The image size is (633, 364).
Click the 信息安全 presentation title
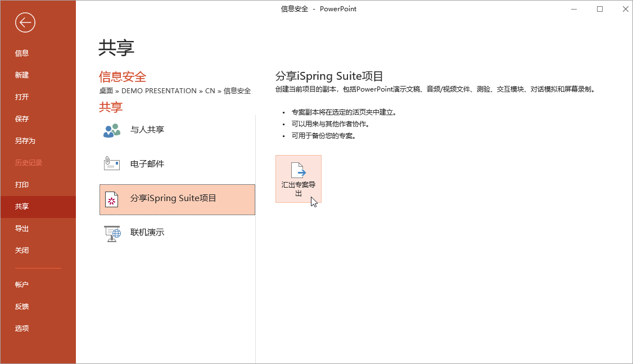tap(123, 76)
